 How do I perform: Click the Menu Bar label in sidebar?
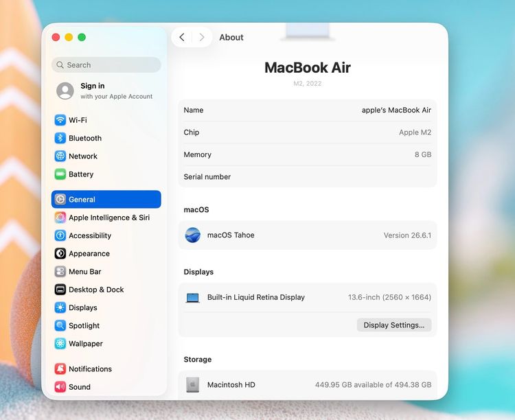pyautogui.click(x=85, y=272)
